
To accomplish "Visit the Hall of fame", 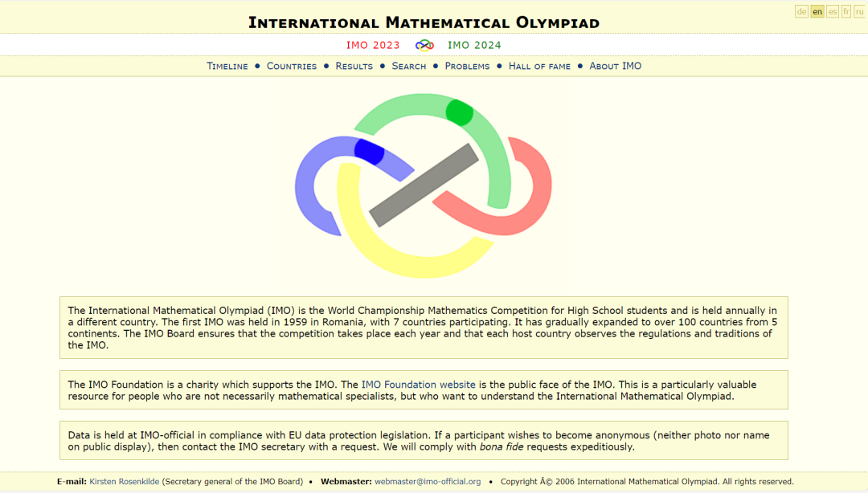I will (x=540, y=66).
